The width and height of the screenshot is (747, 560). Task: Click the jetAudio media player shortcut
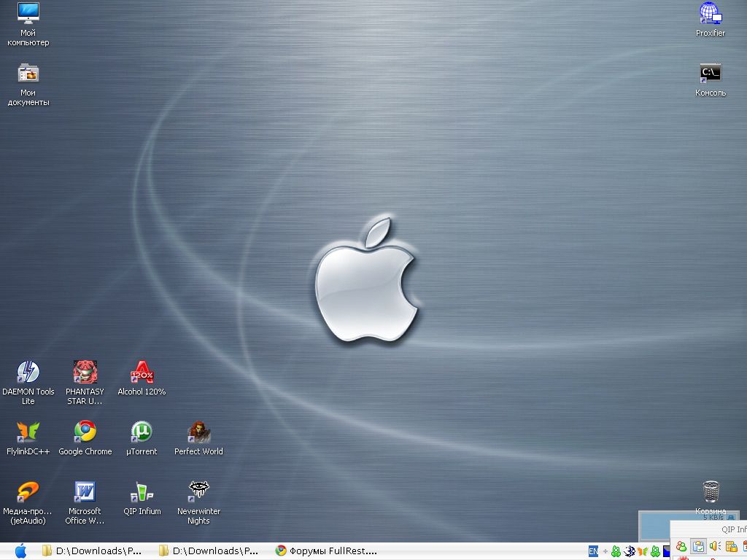coord(28,503)
